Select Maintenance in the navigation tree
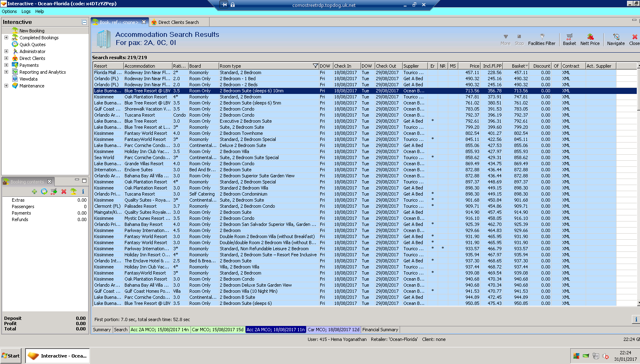Viewport: 640px width, 364px height. coord(32,86)
